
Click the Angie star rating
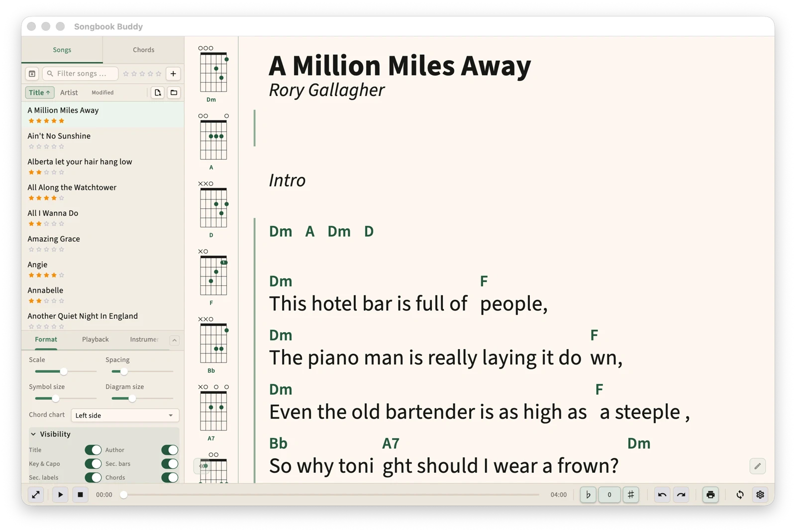click(x=46, y=275)
